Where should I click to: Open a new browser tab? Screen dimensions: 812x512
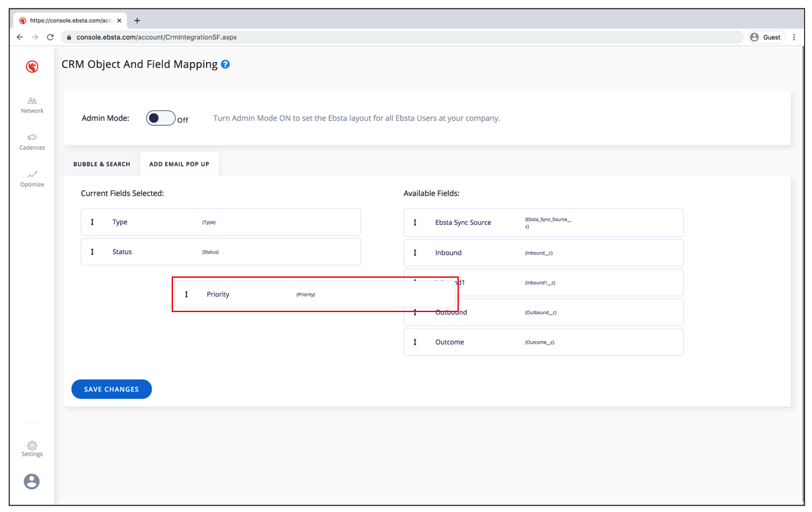click(x=137, y=20)
